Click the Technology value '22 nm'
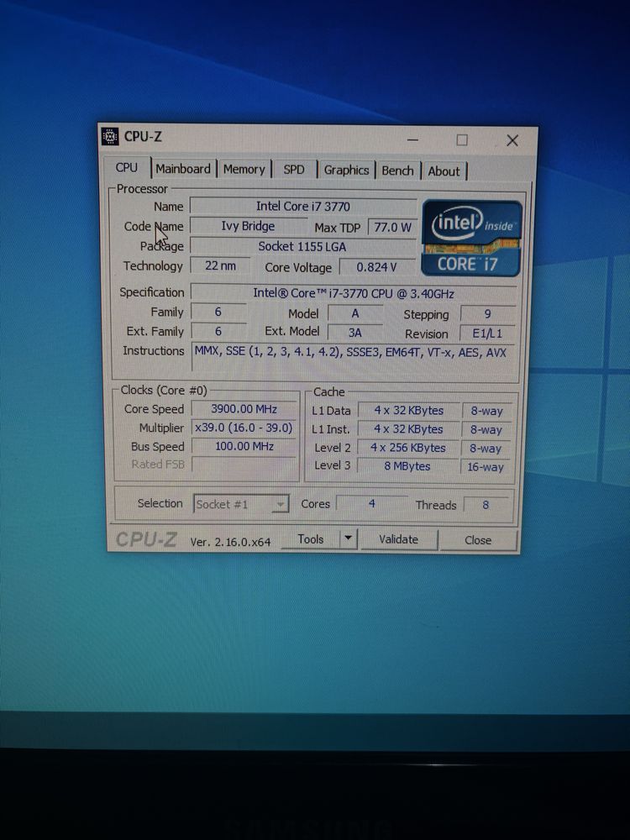 coord(220,265)
